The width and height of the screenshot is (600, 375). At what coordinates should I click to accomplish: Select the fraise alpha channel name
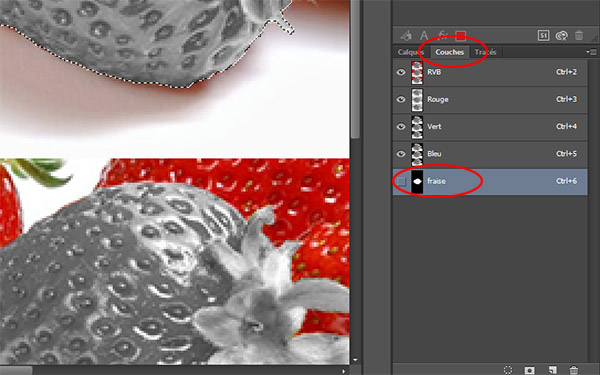coord(436,181)
